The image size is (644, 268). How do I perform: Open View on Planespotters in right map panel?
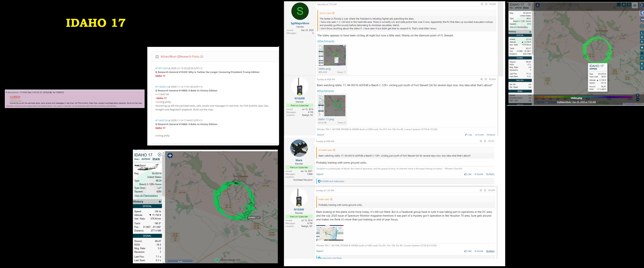519,27
